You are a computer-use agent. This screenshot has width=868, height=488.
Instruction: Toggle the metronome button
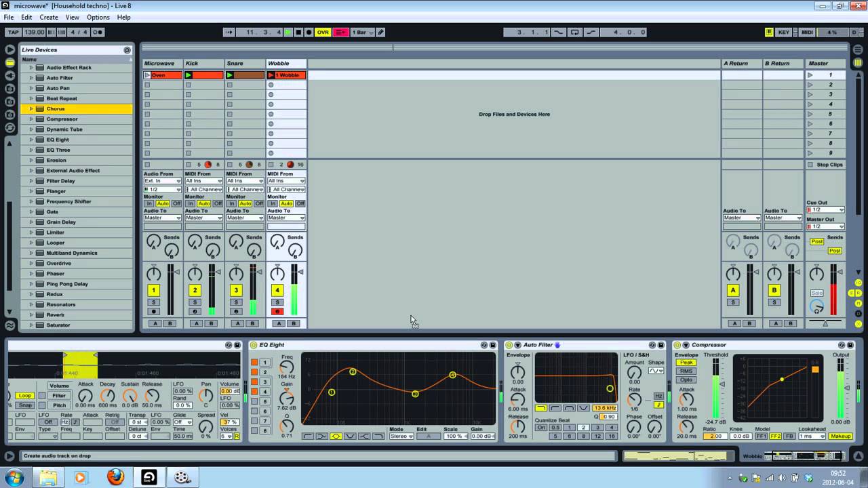(98, 32)
